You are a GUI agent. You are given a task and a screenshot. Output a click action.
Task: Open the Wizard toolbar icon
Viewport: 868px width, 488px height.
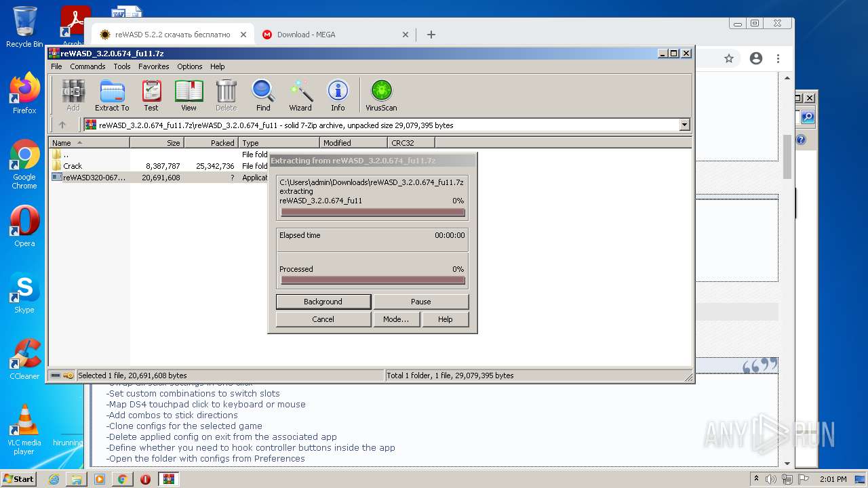click(300, 95)
